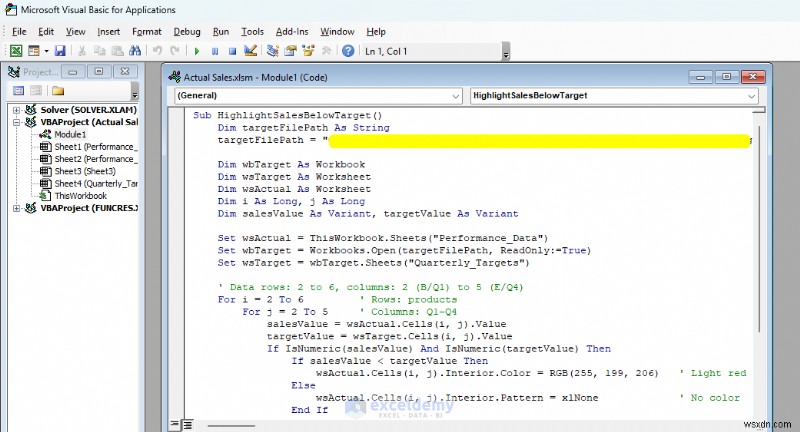Toggle Design Mode icon
Screen dimensions: 800x432
[x=250, y=51]
